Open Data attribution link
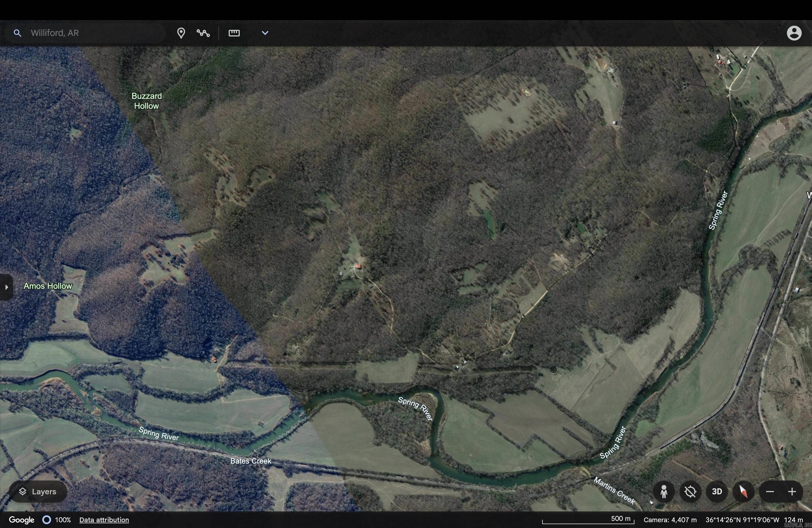 pos(104,520)
